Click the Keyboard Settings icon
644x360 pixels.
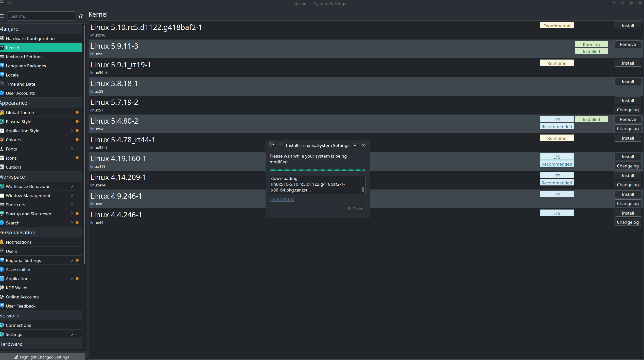(2, 57)
